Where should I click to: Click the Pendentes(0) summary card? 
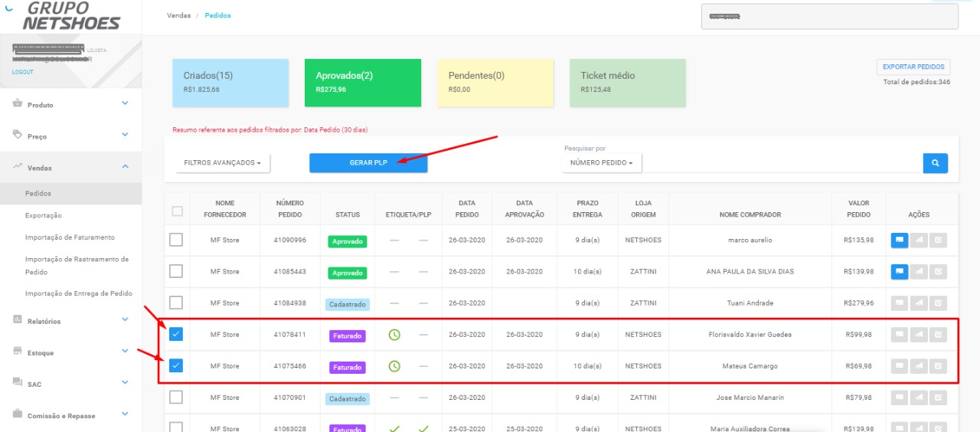tap(495, 83)
